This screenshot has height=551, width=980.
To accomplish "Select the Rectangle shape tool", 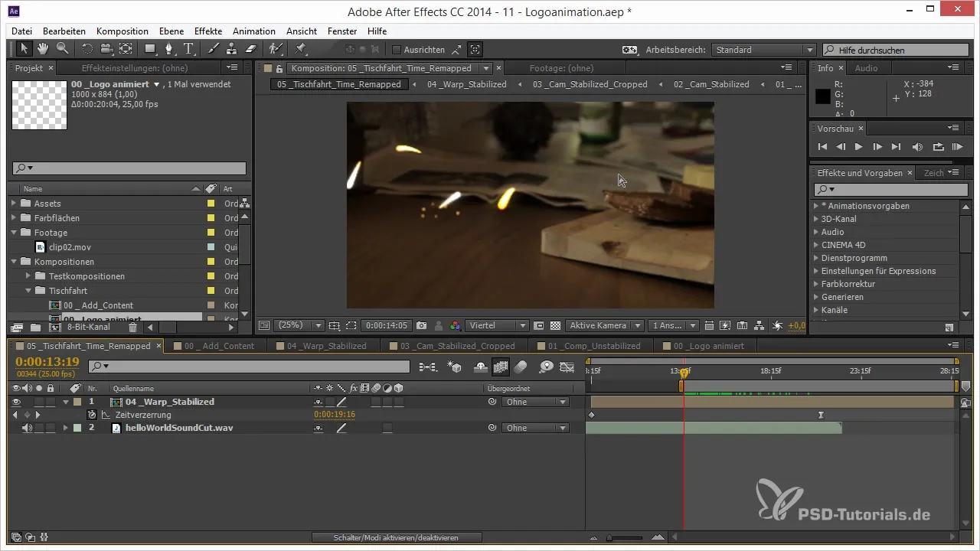I will point(151,49).
